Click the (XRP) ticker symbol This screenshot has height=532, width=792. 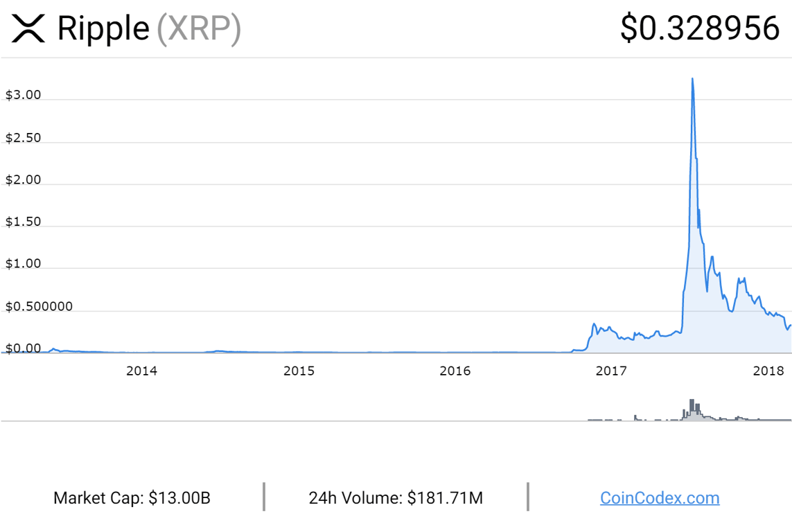[x=199, y=28]
